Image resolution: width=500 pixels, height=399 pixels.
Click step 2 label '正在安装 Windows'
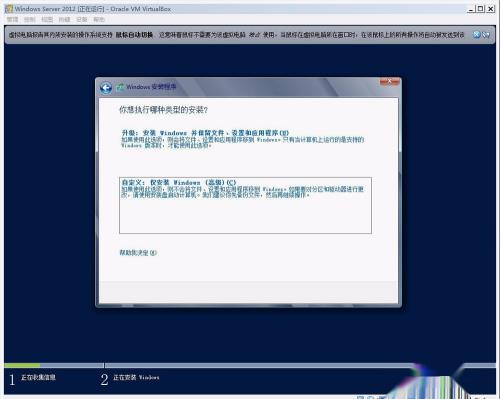pos(136,377)
